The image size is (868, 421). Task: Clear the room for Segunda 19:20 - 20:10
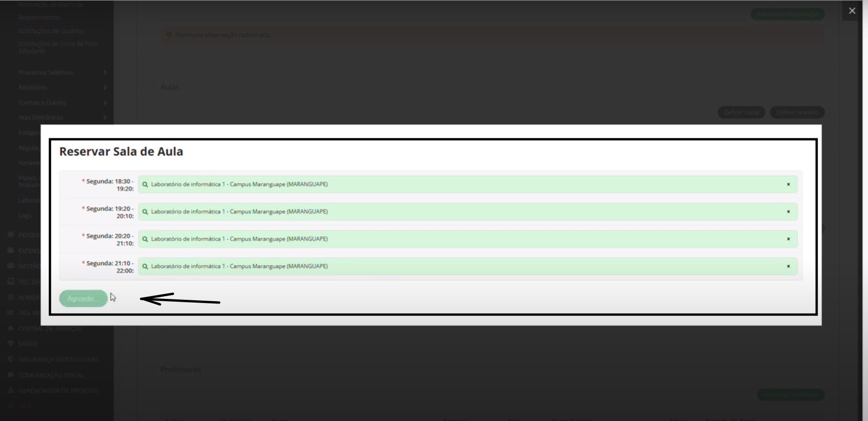788,212
